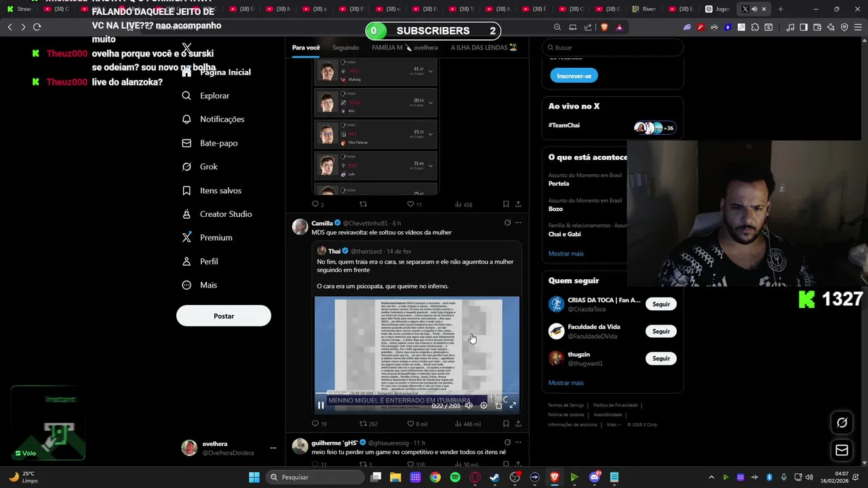Image resolution: width=868 pixels, height=488 pixels.
Task: Open Premium from the sidebar
Action: coord(207,238)
